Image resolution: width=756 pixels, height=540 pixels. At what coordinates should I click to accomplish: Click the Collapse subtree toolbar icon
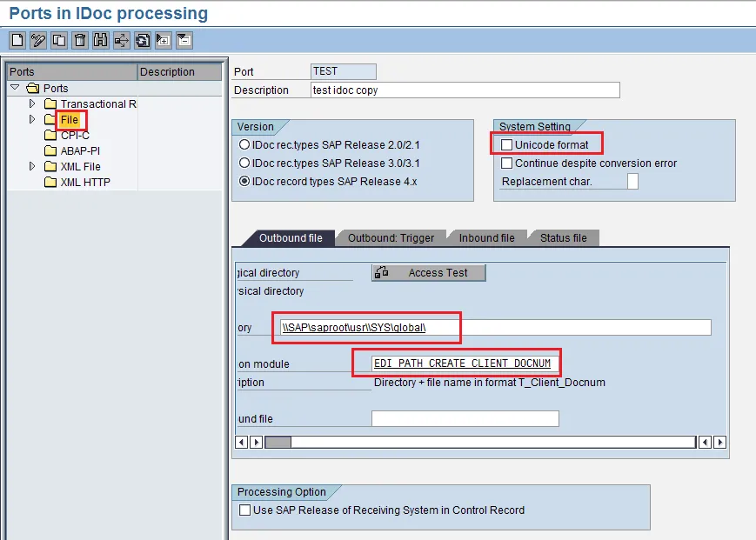(x=184, y=40)
